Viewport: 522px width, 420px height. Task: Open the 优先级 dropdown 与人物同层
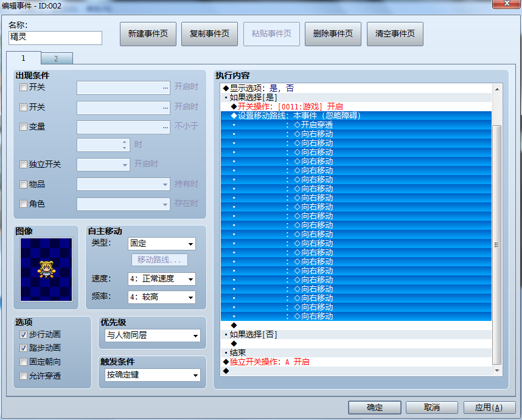153,335
